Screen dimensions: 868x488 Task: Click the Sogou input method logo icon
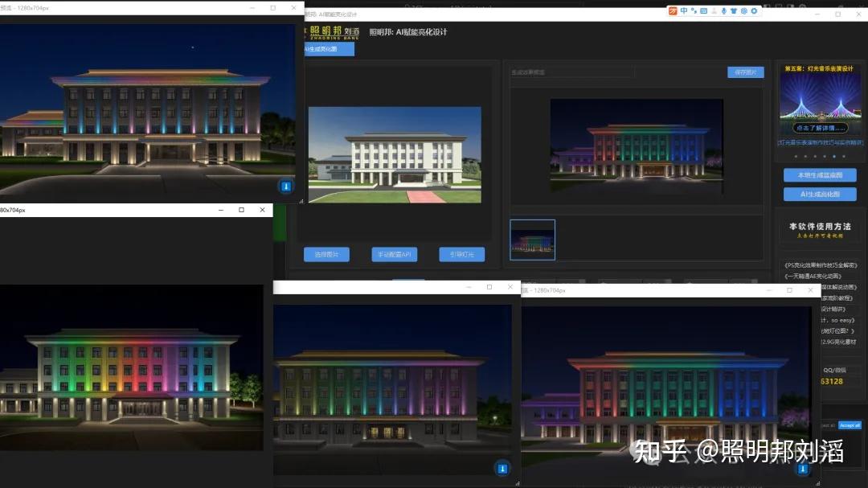click(673, 11)
